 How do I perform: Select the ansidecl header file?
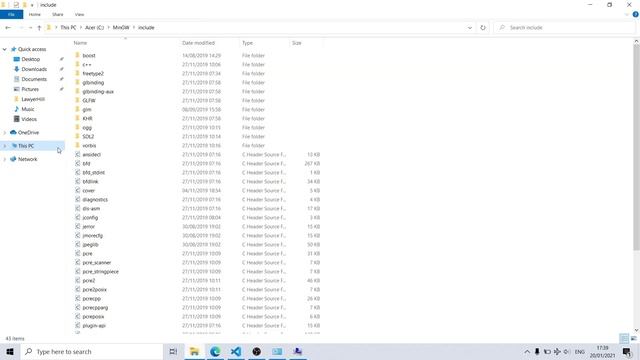point(91,155)
